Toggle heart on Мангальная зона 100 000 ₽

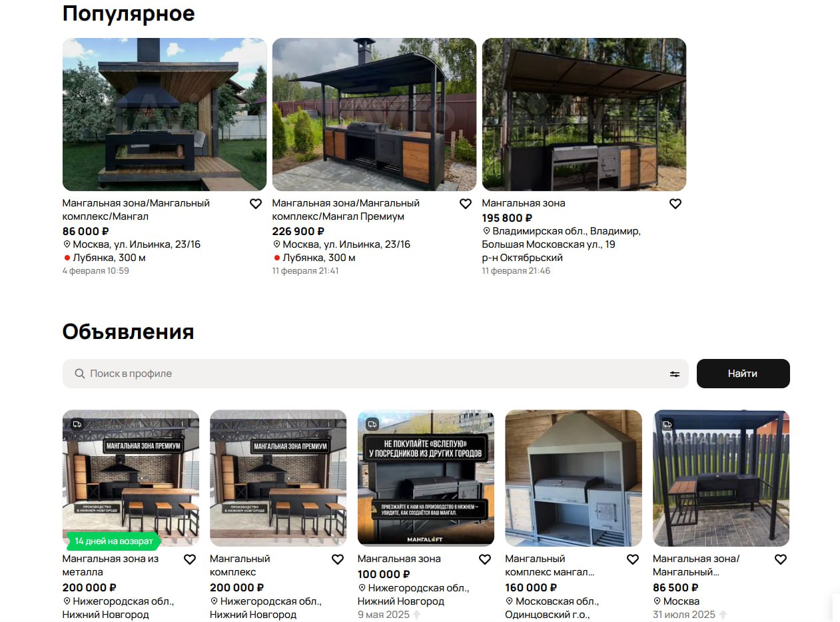485,559
